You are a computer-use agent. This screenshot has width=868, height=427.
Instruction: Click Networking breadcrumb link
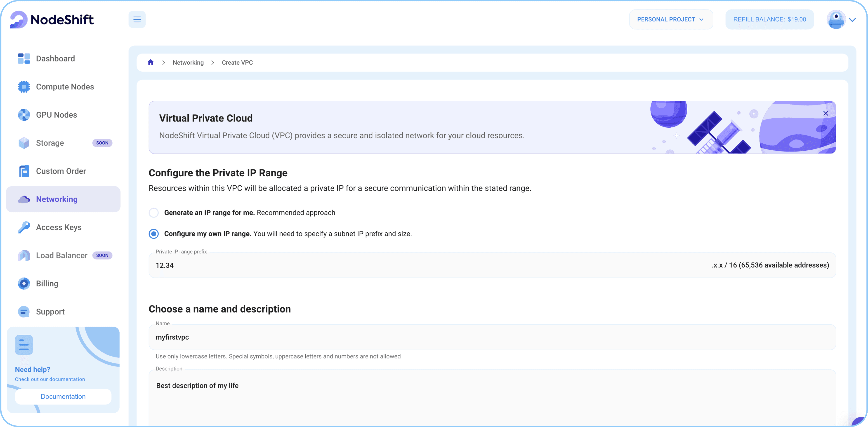[188, 63]
